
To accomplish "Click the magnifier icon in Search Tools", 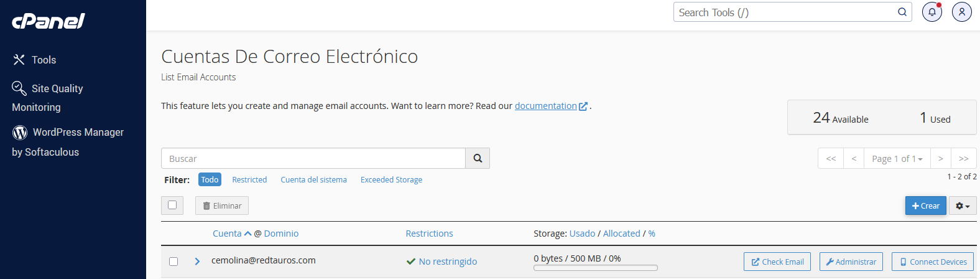I will point(902,12).
